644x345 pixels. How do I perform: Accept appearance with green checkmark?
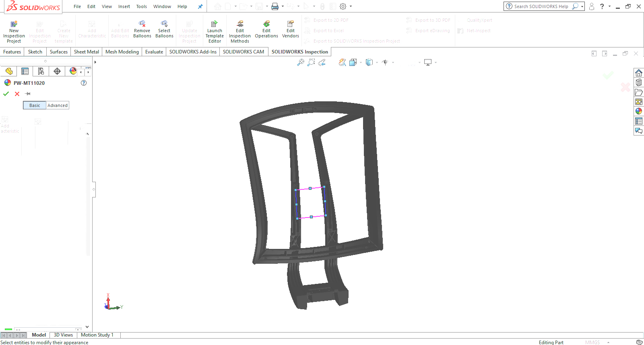[x=6, y=94]
